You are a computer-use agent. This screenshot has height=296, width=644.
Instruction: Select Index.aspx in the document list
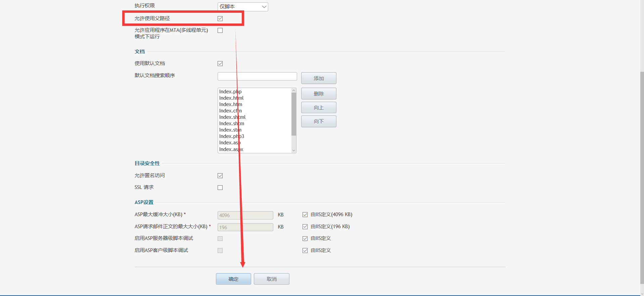pos(231,149)
